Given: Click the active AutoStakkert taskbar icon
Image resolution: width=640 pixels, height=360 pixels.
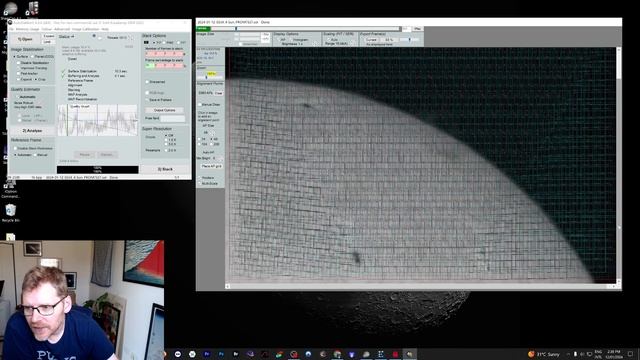Looking at the screenshot, I should 410,354.
